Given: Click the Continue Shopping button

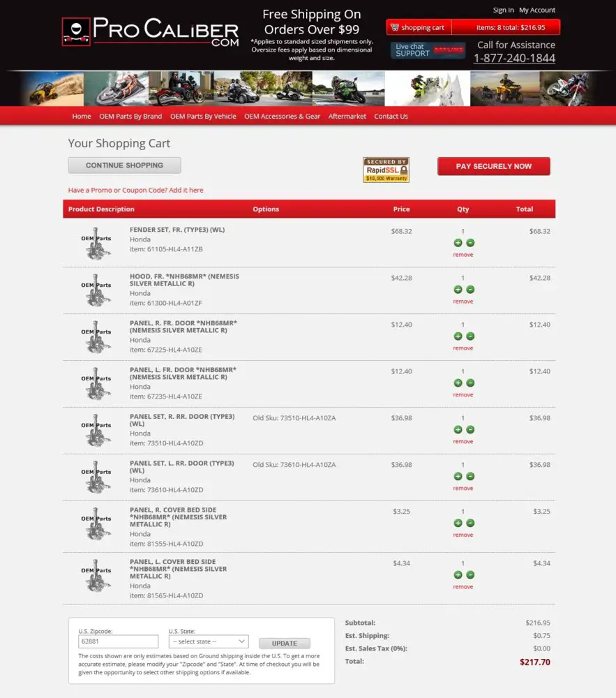Looking at the screenshot, I should pyautogui.click(x=125, y=165).
